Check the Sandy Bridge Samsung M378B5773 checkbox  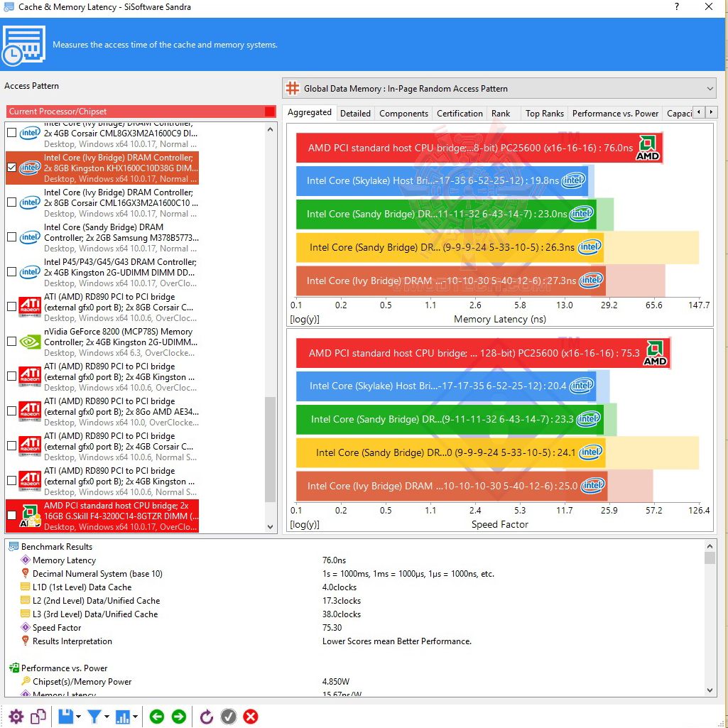12,237
